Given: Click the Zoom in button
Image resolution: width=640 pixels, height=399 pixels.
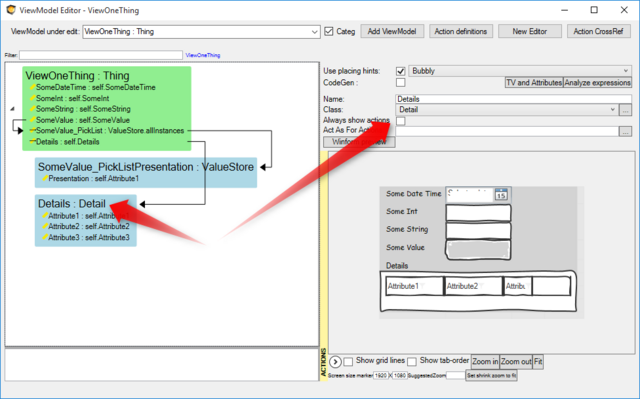Looking at the screenshot, I should tap(485, 361).
